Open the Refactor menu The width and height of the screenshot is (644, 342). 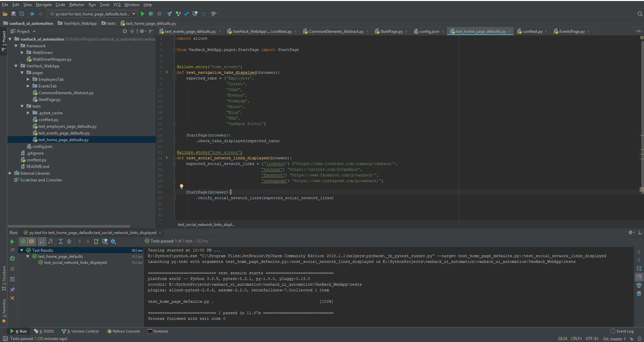77,4
